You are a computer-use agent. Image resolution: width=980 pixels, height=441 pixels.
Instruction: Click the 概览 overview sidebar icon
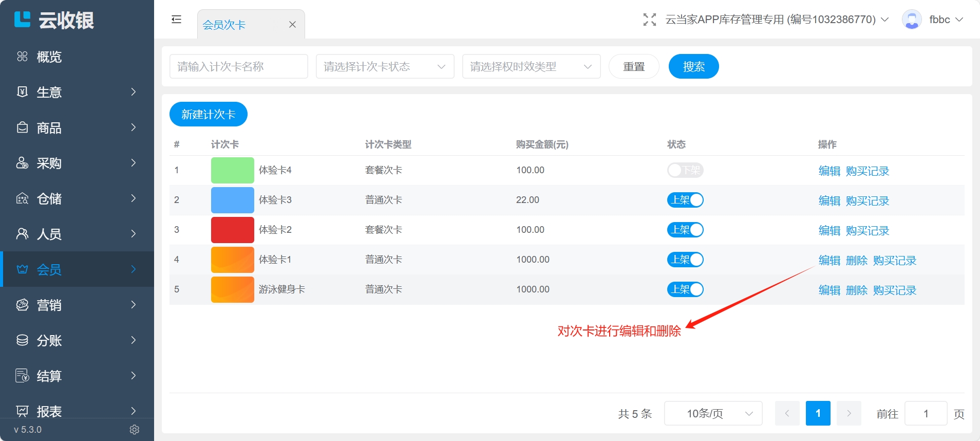[x=22, y=57]
